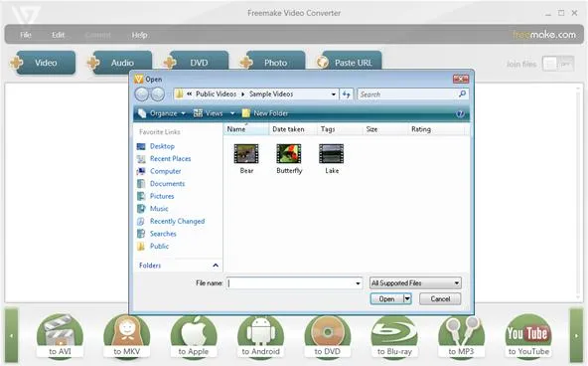Expand the Folders pane chevron
The height and width of the screenshot is (366, 588).
point(216,266)
